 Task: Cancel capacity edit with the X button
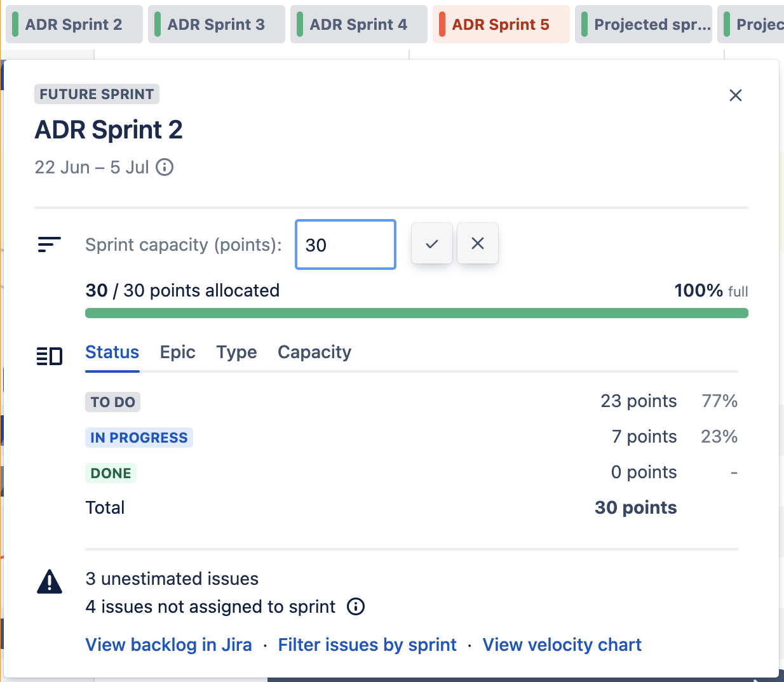click(x=478, y=243)
